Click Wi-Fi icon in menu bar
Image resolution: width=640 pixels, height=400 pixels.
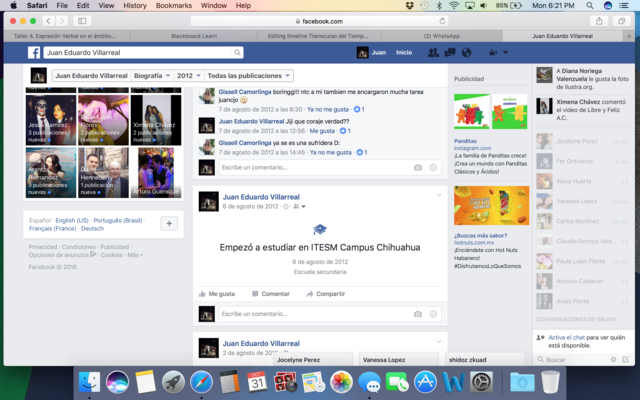click(x=454, y=5)
